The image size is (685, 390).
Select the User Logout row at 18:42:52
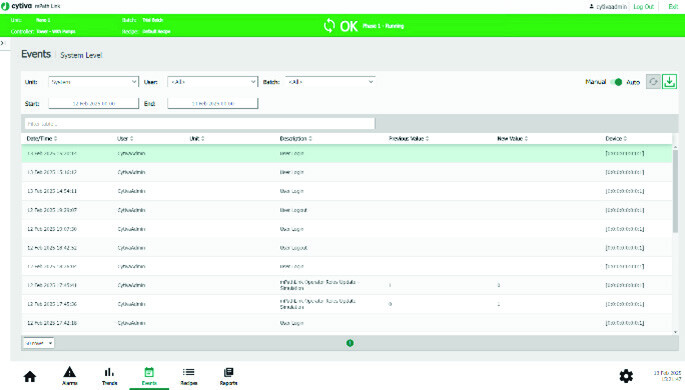(x=347, y=248)
